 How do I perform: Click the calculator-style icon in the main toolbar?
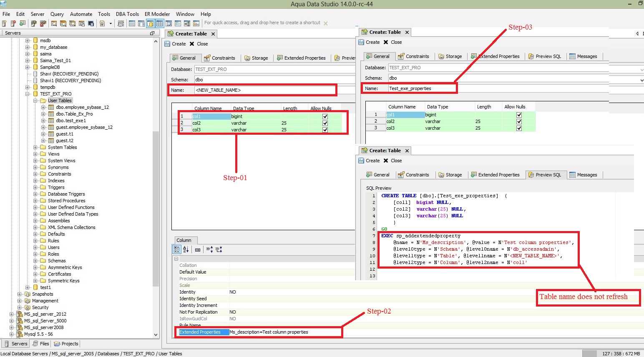click(121, 23)
